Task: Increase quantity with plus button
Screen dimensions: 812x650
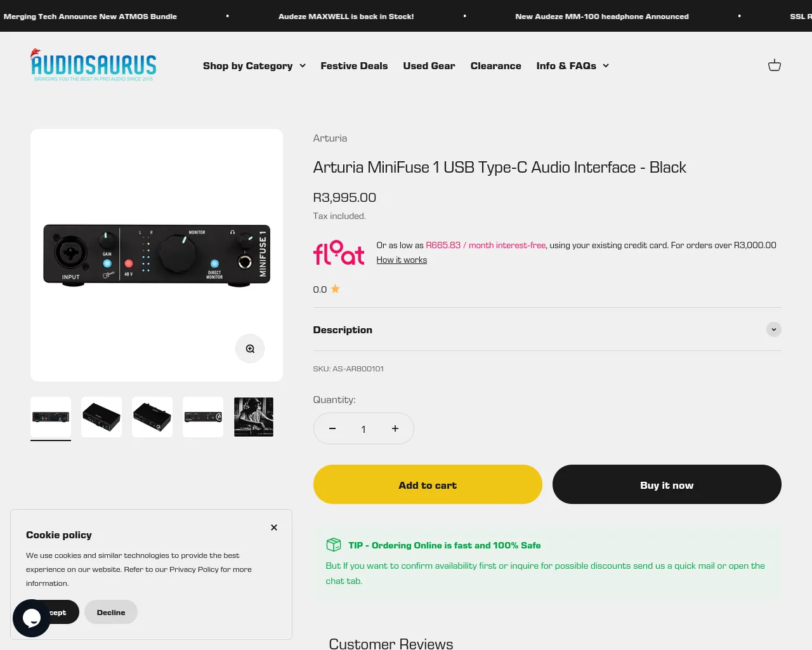Action: point(395,428)
